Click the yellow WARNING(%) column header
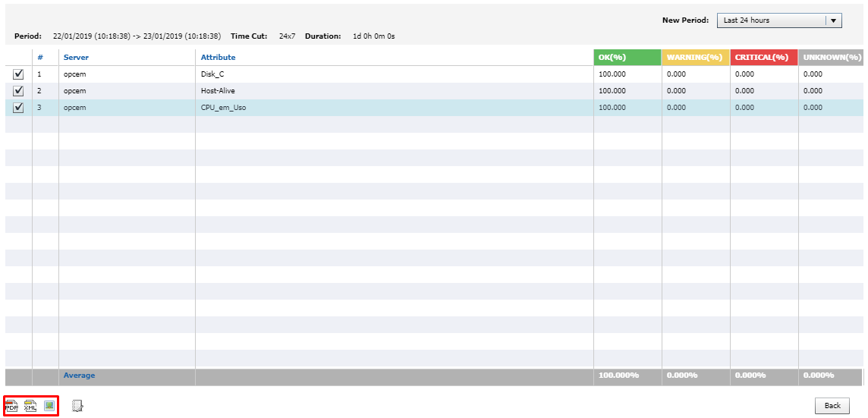This screenshot has height=418, width=868. tap(695, 57)
